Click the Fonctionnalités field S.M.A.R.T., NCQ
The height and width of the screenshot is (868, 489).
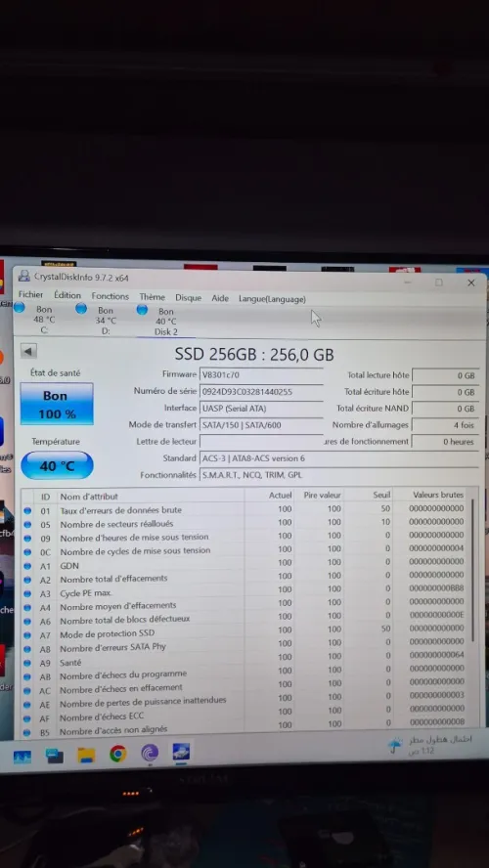point(339,475)
